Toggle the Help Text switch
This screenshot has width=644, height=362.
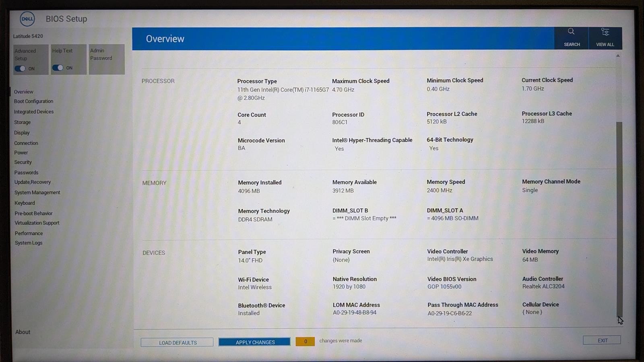tap(58, 68)
